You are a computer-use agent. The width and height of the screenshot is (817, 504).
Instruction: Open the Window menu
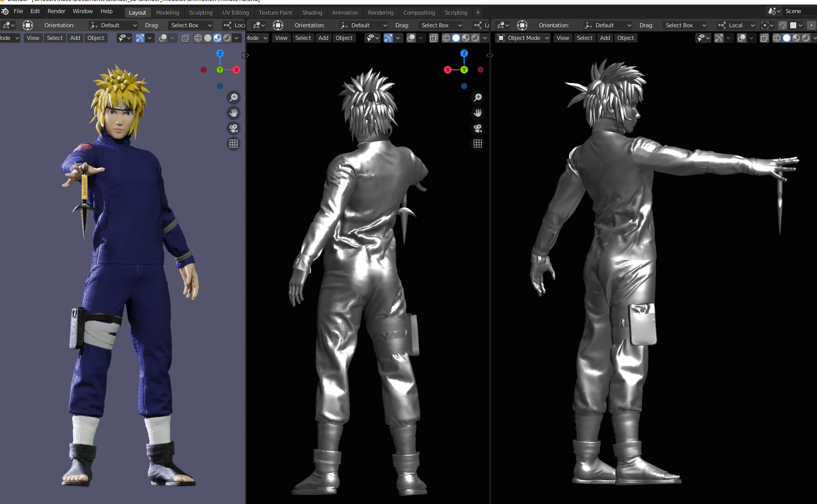click(x=82, y=11)
